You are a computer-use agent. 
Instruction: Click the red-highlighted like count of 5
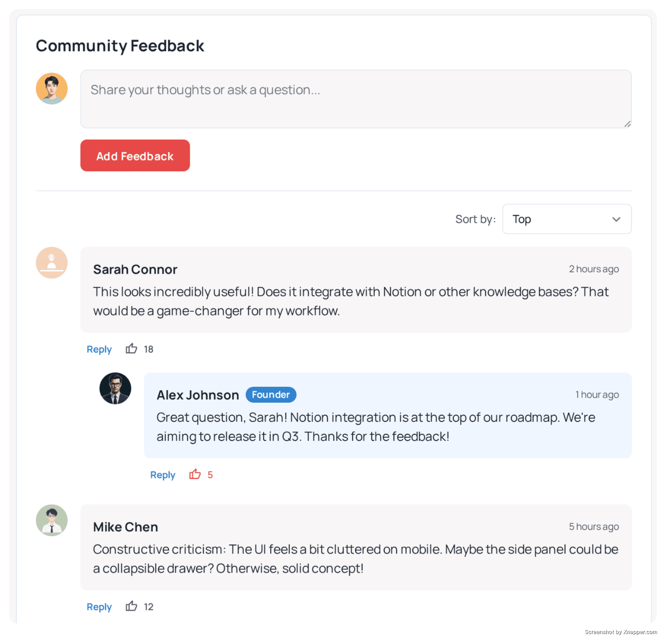point(210,474)
